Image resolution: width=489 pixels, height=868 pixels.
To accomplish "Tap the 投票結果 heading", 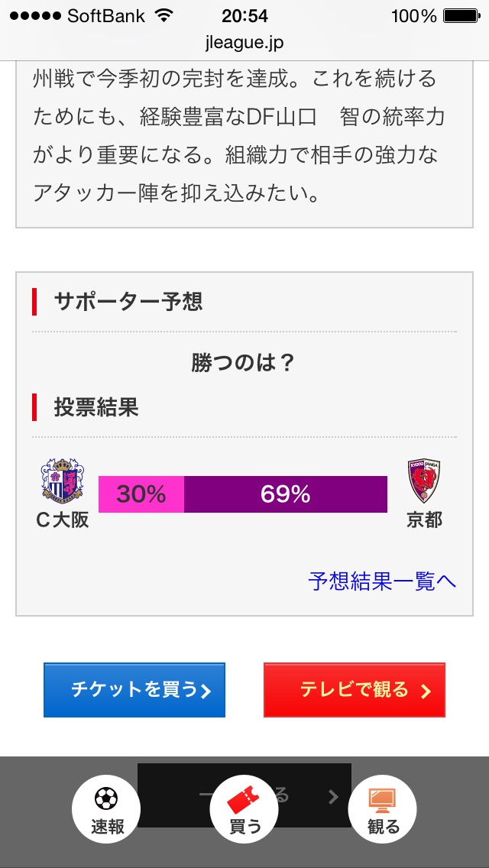I will pyautogui.click(x=96, y=407).
